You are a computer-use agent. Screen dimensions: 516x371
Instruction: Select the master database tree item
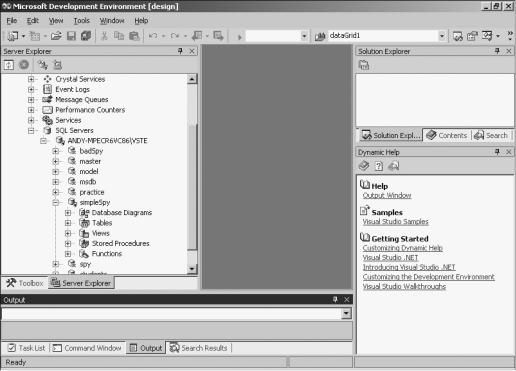(x=90, y=161)
